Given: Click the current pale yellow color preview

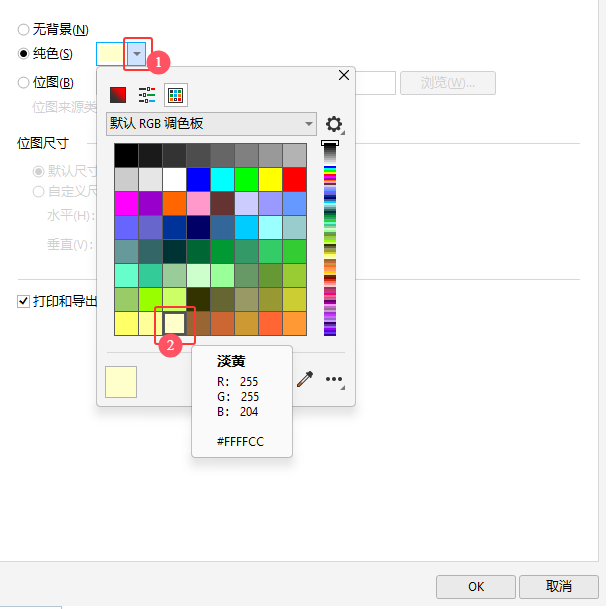Looking at the screenshot, I should (x=121, y=382).
